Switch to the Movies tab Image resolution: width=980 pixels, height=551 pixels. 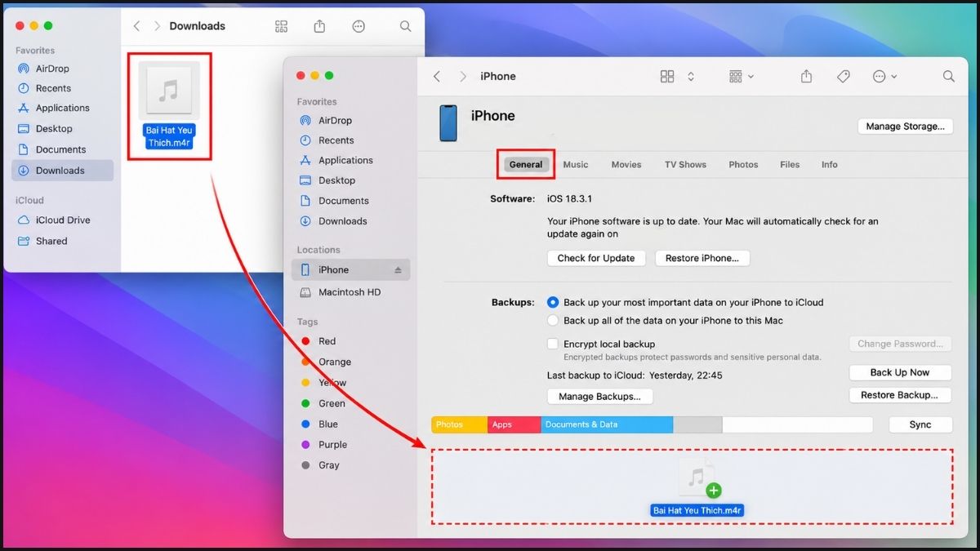[626, 164]
